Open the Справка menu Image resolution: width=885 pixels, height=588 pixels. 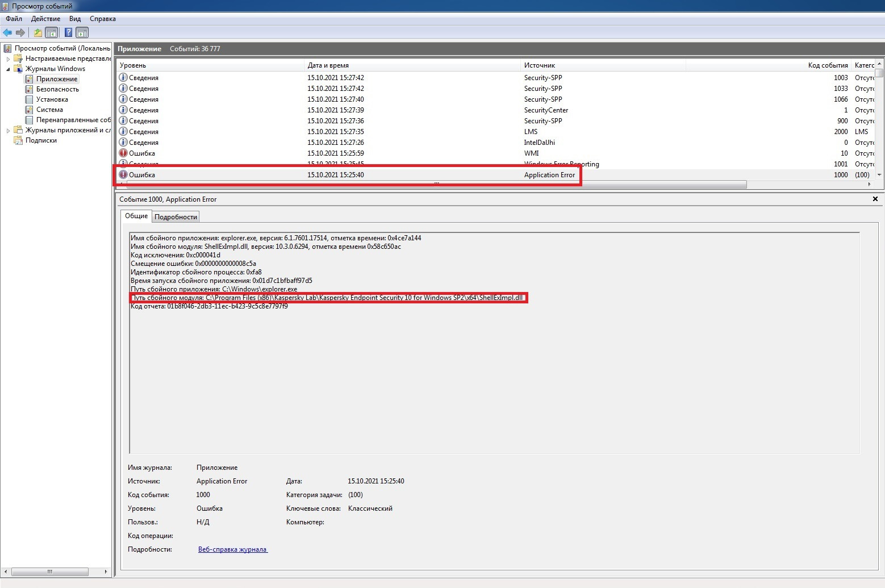103,19
